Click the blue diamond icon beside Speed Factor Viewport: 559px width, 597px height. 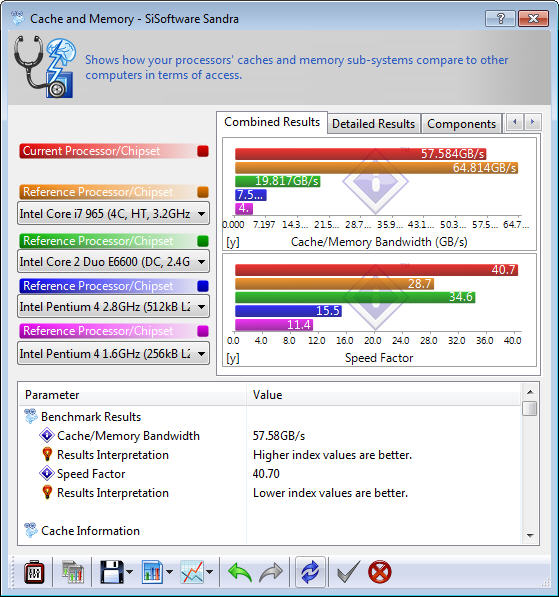(47, 473)
